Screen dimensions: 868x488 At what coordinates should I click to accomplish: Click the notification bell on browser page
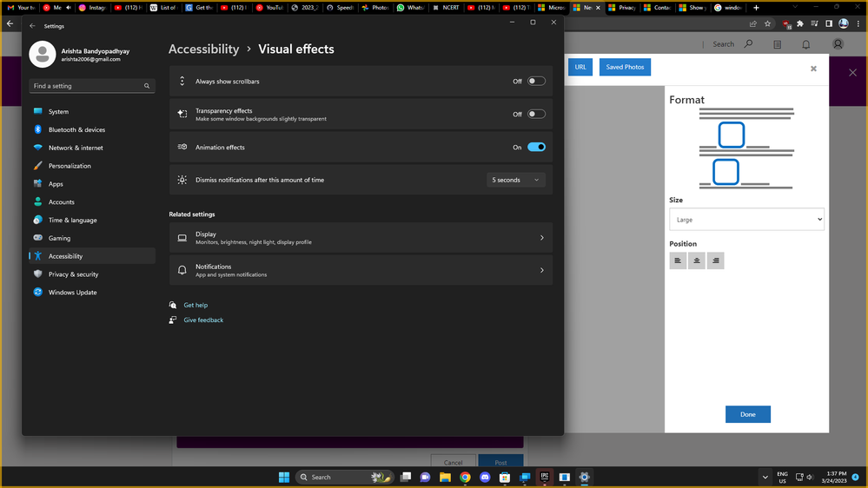(x=806, y=44)
